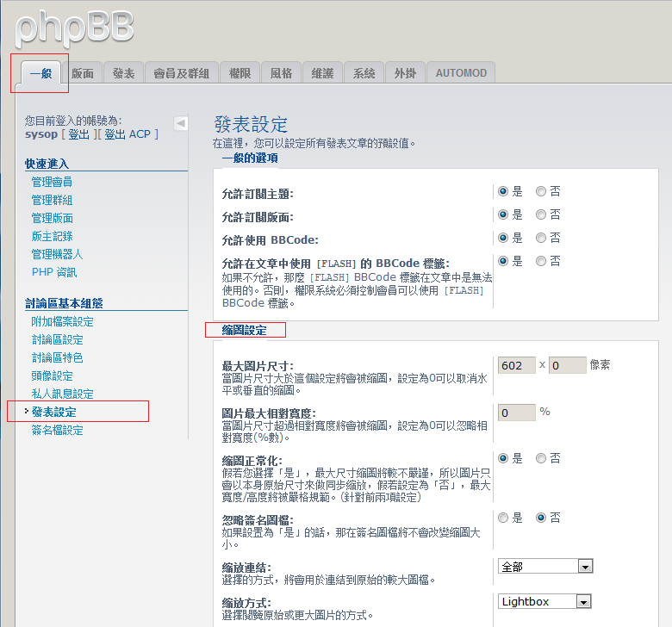
Task: Collapse the sidebar with the arrow icon
Action: click(180, 123)
